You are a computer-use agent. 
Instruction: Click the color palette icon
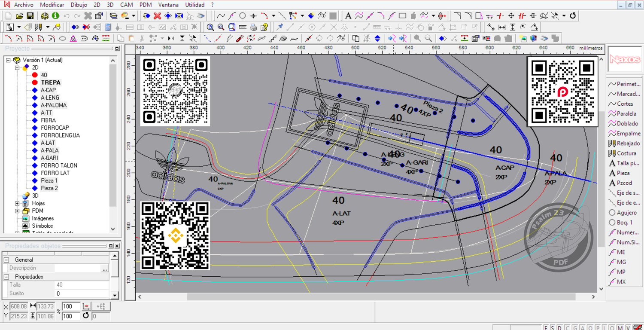125,16
